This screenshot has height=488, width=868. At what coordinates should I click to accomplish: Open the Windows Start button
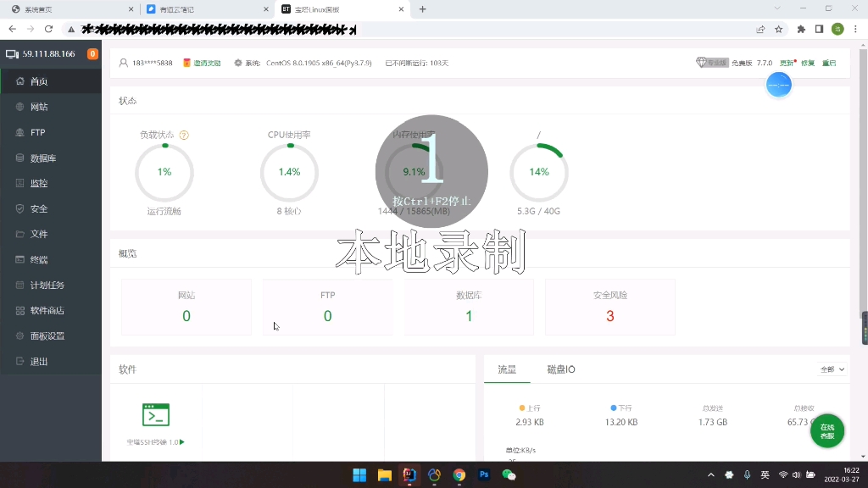coord(359,475)
